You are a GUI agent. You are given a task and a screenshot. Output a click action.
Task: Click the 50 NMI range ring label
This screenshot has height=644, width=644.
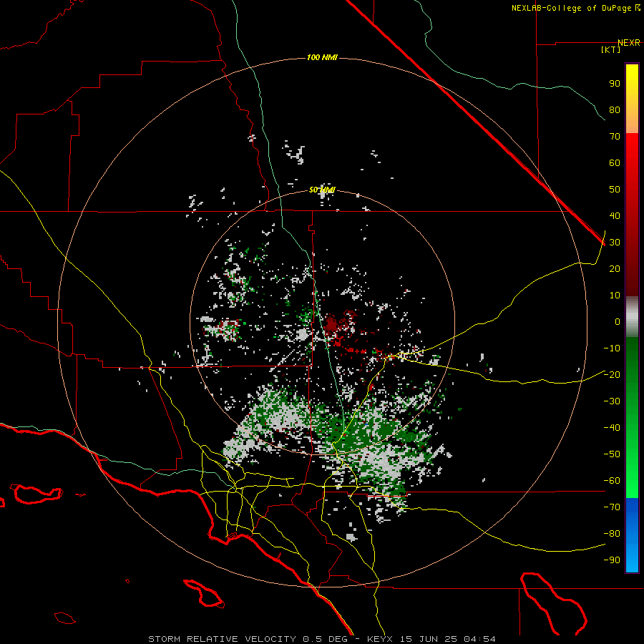322,190
